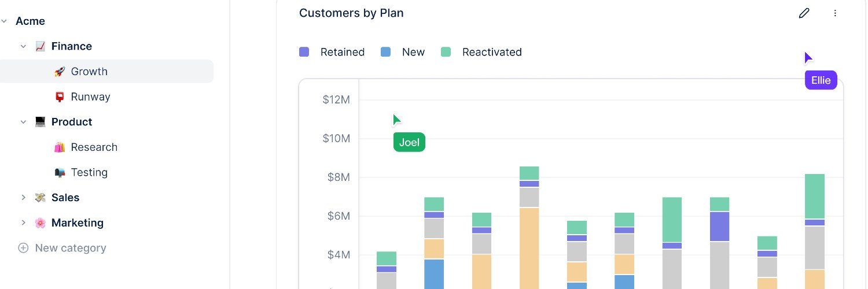Toggle the Reactivated green legend swatch
The height and width of the screenshot is (289, 868).
pos(446,52)
